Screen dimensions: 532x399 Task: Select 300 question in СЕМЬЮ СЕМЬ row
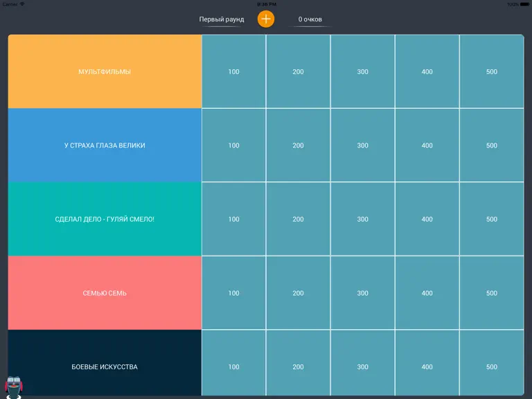coord(363,293)
